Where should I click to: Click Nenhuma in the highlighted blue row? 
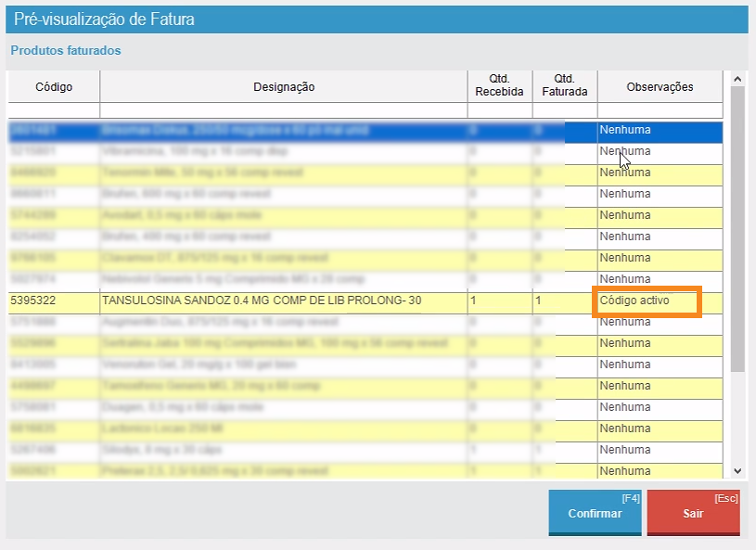point(625,130)
